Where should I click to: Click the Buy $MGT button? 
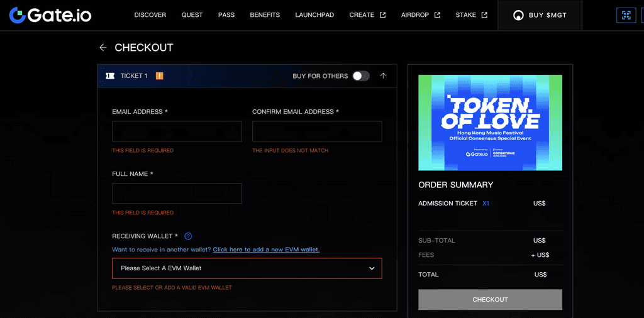(540, 15)
